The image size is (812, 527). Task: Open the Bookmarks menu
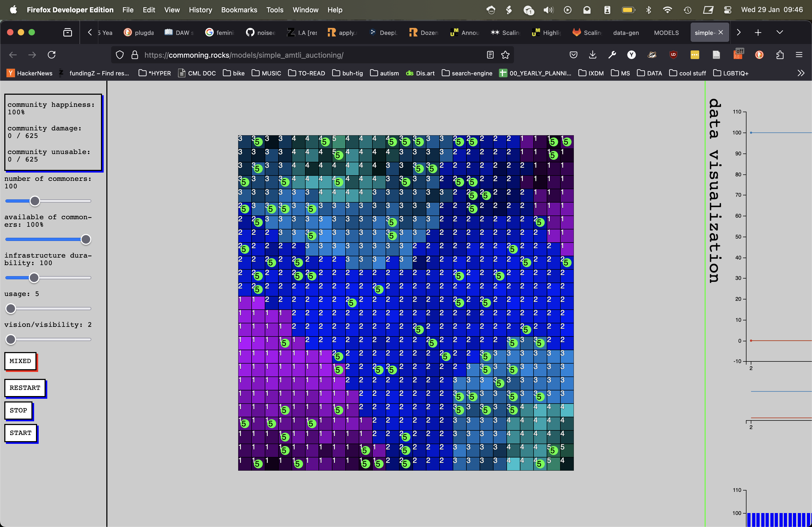[239, 10]
